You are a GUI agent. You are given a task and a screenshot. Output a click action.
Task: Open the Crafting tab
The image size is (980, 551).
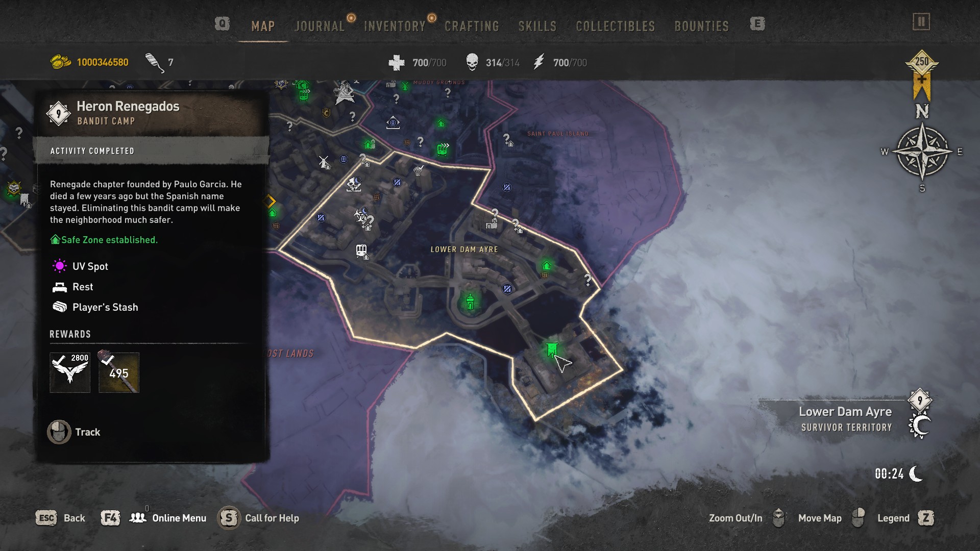click(x=472, y=26)
